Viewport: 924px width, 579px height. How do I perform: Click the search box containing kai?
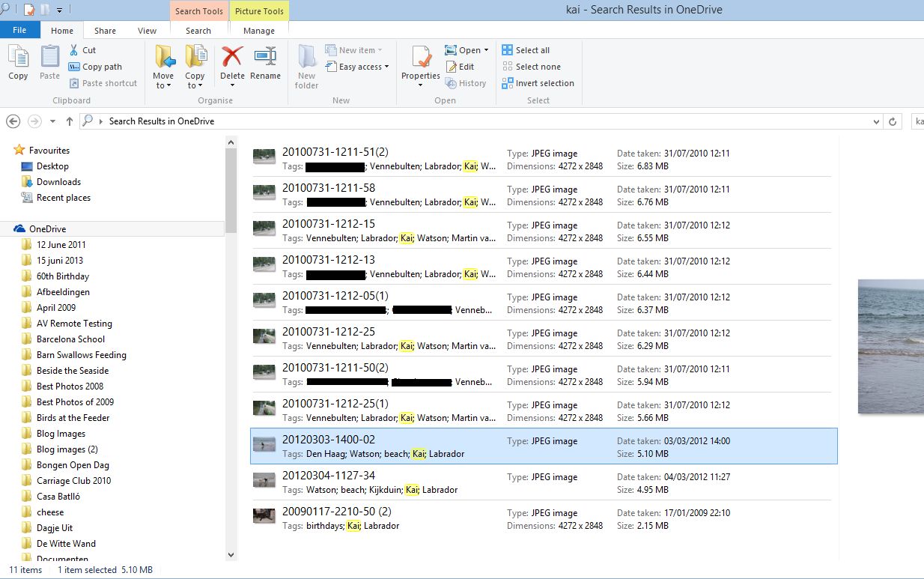(917, 121)
